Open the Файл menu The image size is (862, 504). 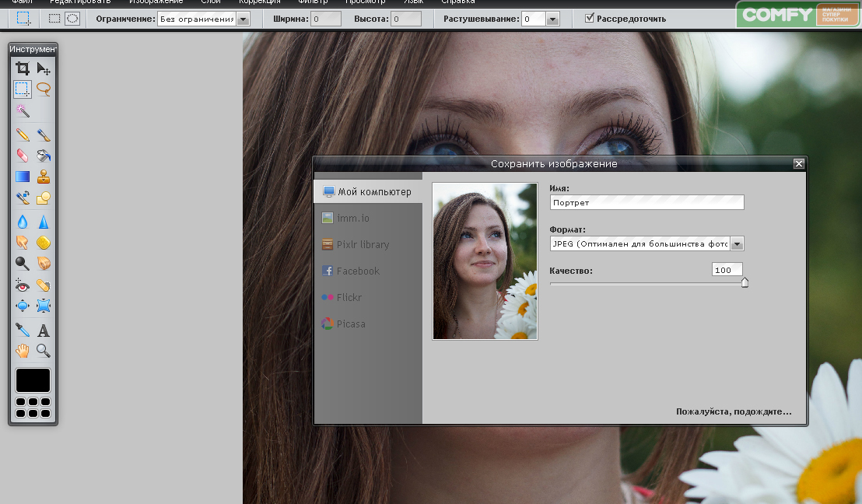coord(22,2)
